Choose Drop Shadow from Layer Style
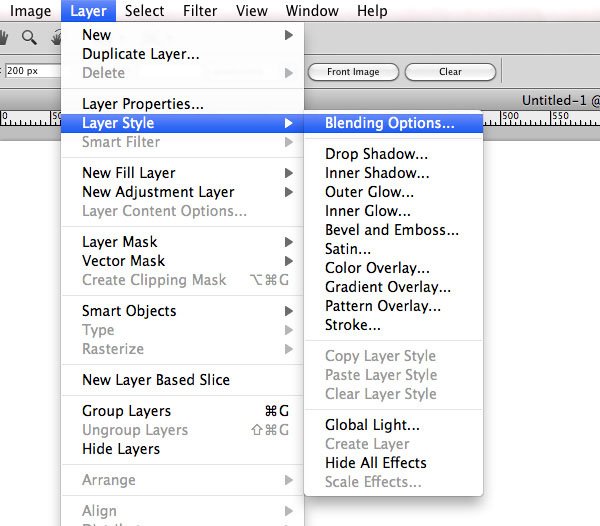This screenshot has height=526, width=600. pyautogui.click(x=376, y=154)
